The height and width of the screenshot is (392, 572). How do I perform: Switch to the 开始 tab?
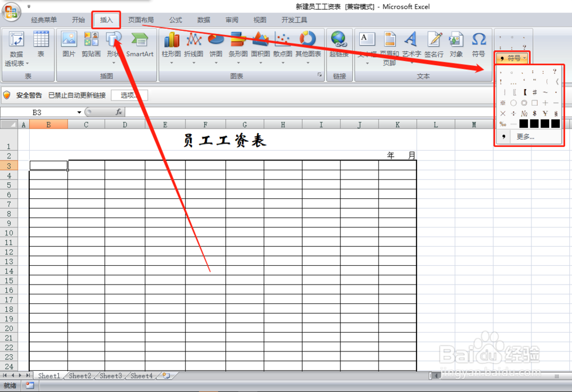pos(78,20)
